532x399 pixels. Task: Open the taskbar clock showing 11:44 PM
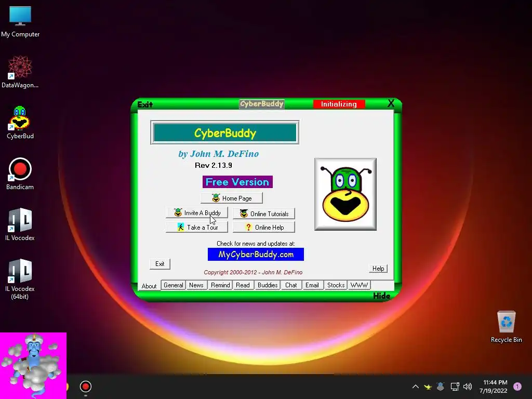click(494, 387)
